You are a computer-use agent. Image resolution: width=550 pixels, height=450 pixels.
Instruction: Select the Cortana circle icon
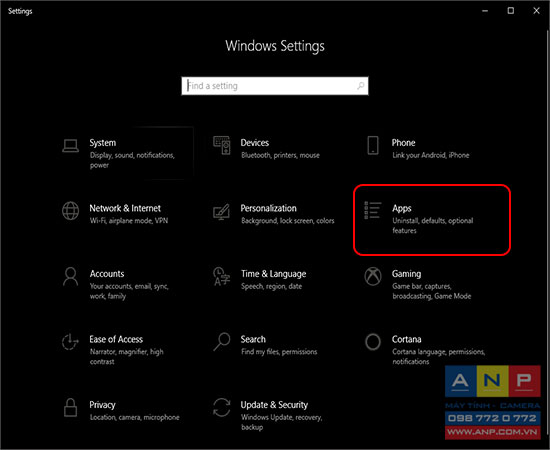(x=373, y=342)
